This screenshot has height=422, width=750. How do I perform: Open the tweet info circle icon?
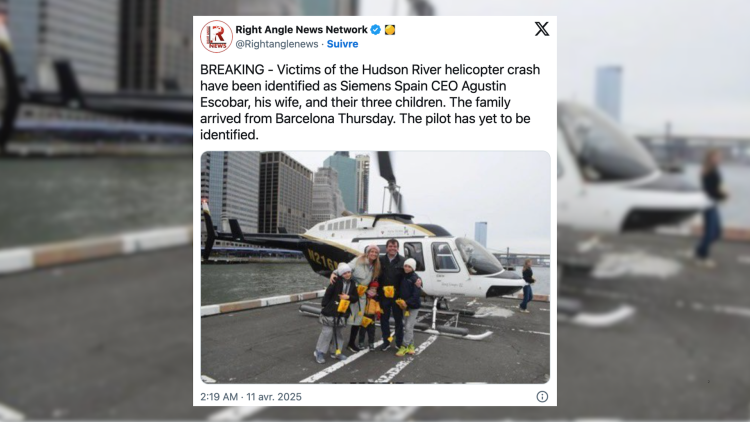click(542, 397)
